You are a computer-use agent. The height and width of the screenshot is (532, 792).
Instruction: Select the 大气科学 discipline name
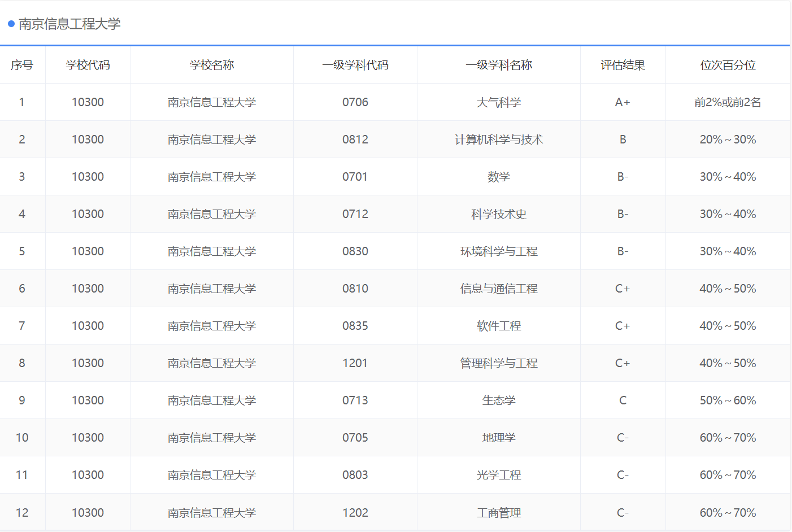pyautogui.click(x=499, y=102)
